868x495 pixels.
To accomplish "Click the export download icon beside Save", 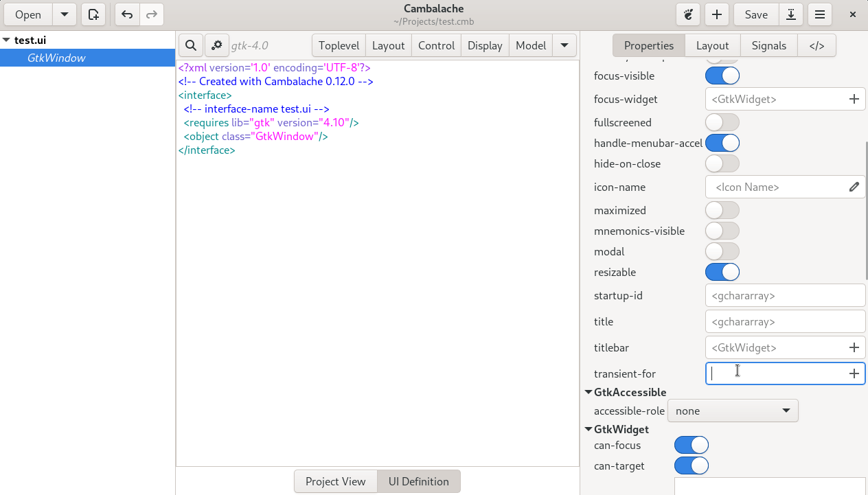I will coord(791,14).
